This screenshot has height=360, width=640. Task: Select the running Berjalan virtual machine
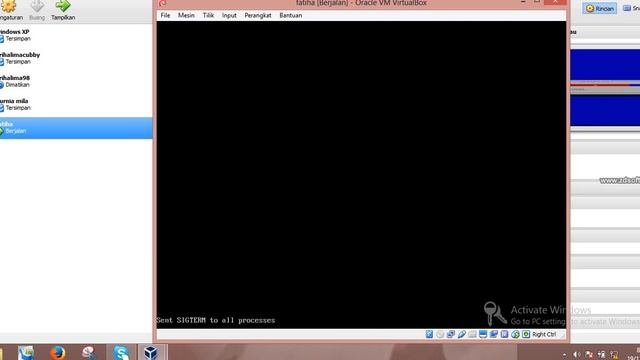[x=76, y=128]
